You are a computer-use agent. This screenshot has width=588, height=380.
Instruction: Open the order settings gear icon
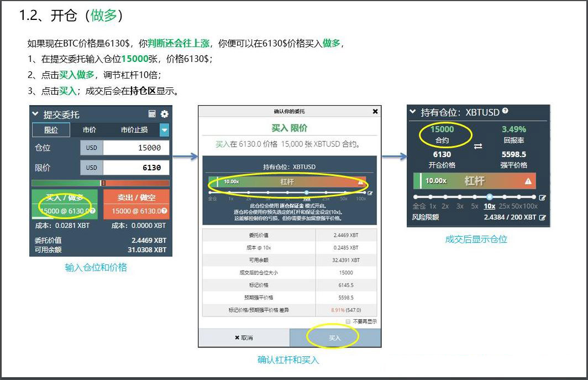(164, 114)
